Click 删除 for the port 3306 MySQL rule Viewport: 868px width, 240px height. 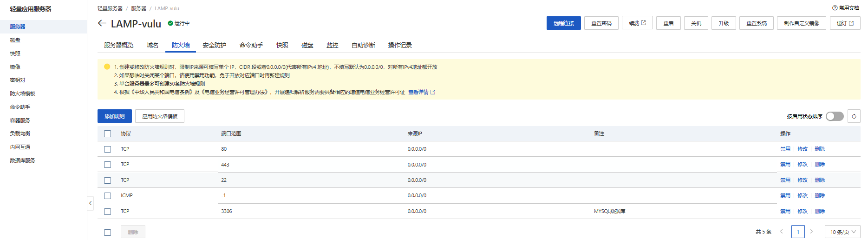(819, 211)
